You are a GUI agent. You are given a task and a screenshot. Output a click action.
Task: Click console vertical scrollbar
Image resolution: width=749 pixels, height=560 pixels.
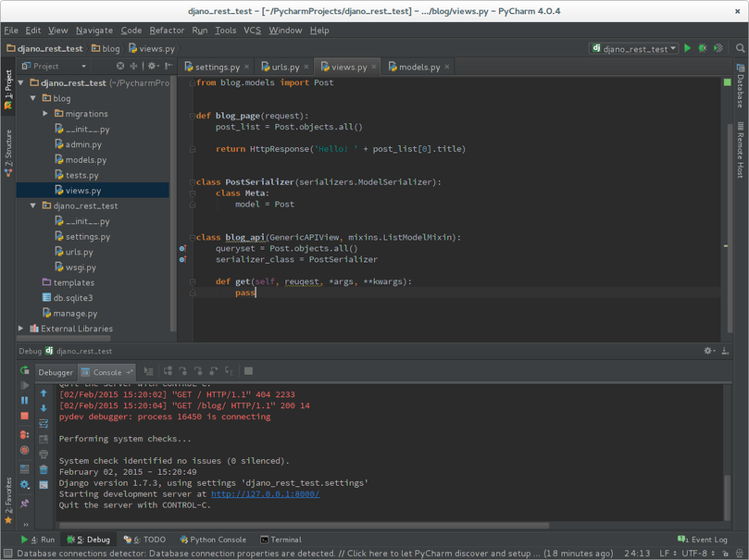coord(727,496)
